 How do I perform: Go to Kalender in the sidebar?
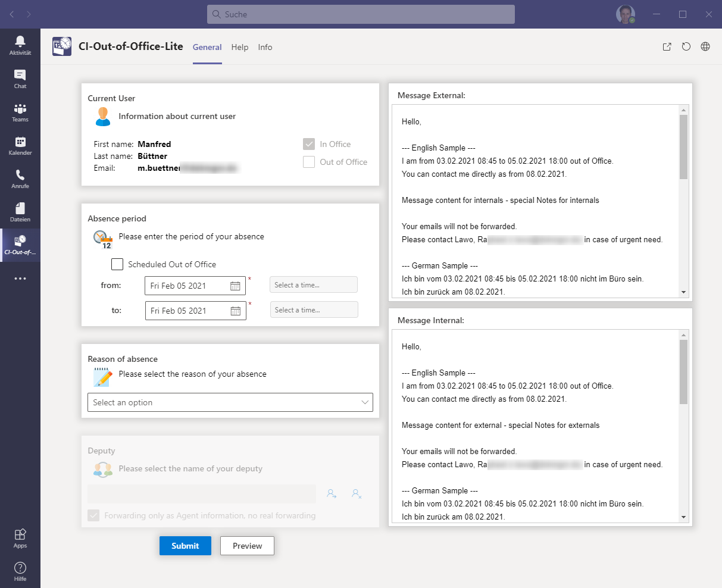click(x=20, y=145)
